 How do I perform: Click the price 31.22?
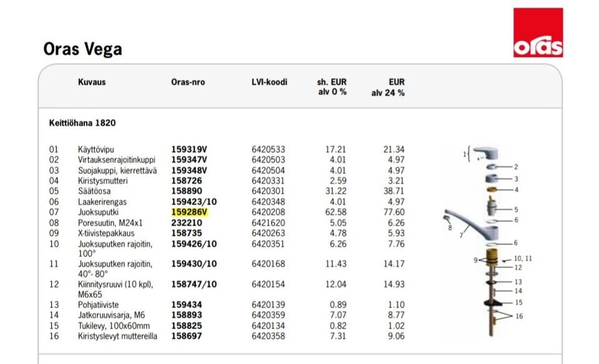click(x=336, y=191)
